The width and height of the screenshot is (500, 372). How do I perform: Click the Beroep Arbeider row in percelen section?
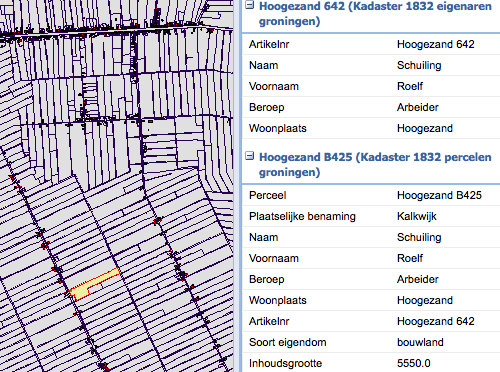pos(371,279)
